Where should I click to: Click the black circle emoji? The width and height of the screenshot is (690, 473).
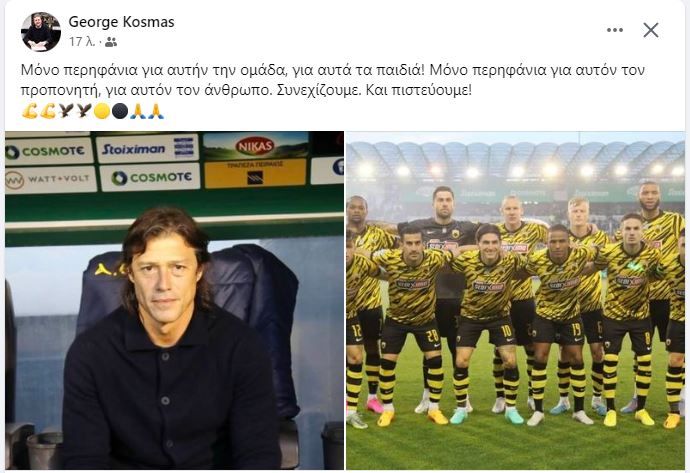(120, 111)
